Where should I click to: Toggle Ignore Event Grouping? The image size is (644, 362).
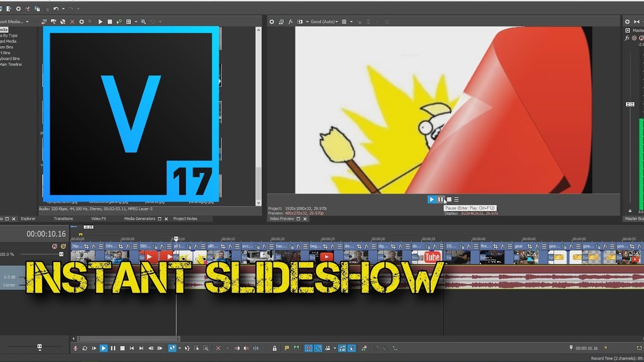click(351, 348)
